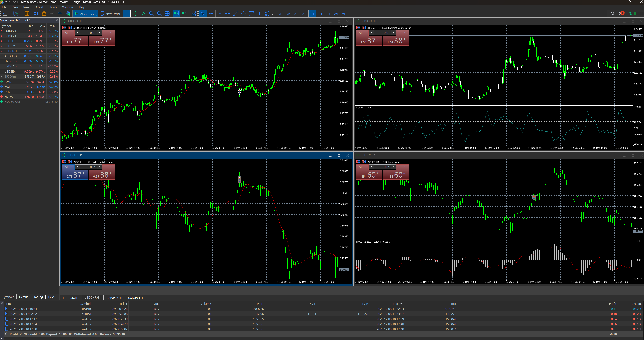The width and height of the screenshot is (644, 340).
Task: Click the search magnifier in top right
Action: (612, 14)
